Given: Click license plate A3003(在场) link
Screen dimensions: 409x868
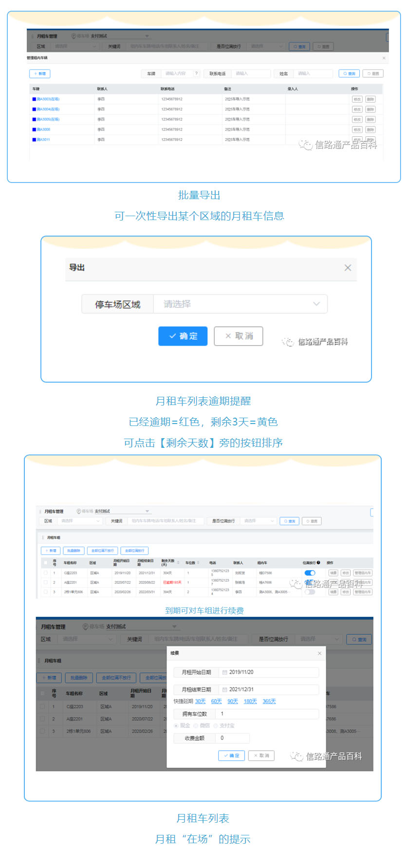Looking at the screenshot, I should [48, 99].
